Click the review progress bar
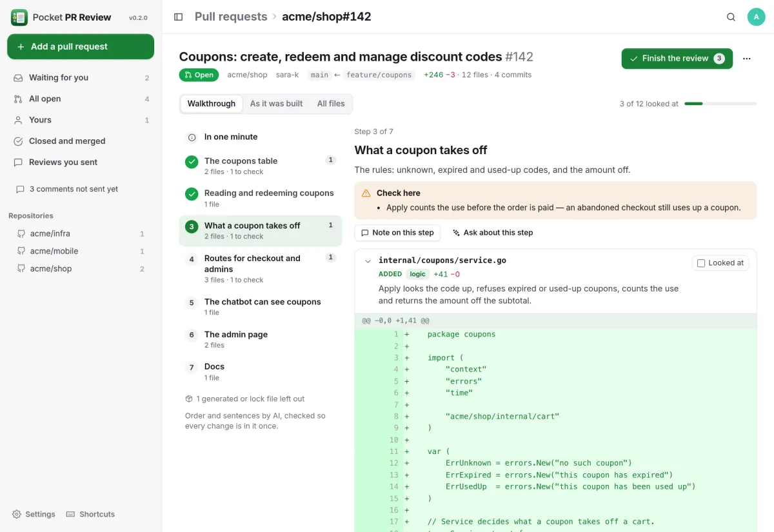This screenshot has width=774, height=532. pyautogui.click(x=720, y=103)
